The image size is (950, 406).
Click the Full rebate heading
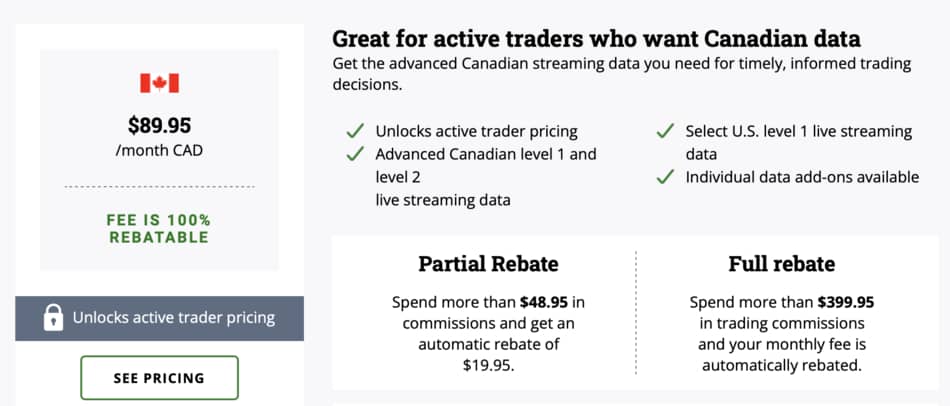[x=782, y=264]
